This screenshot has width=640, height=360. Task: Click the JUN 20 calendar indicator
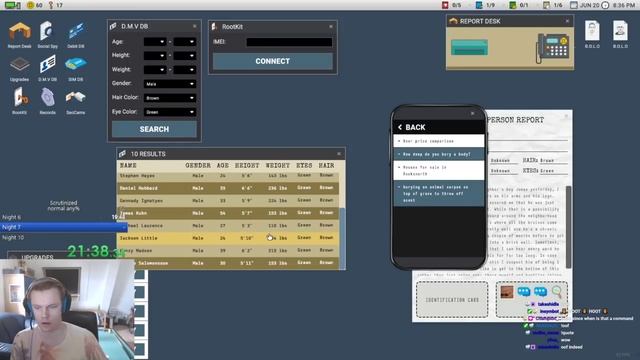coord(584,5)
